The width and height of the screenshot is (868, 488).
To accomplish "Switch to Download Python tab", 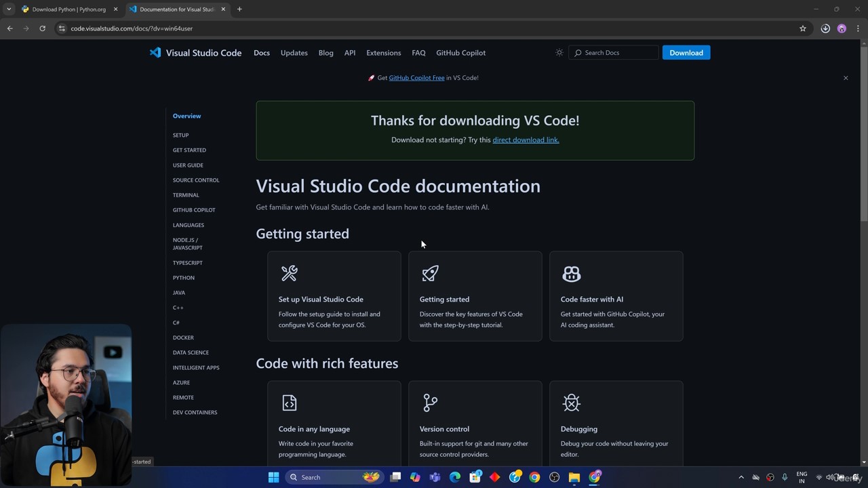I will (x=68, y=9).
